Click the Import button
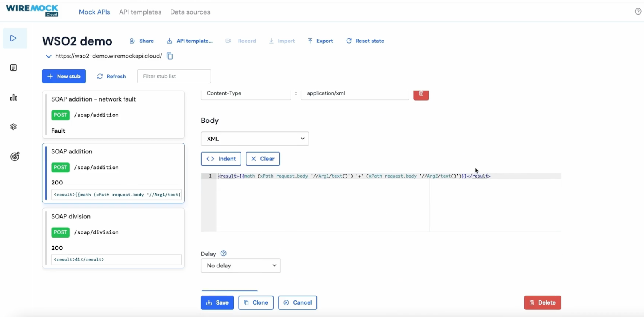Image resolution: width=644 pixels, height=317 pixels. pos(282,41)
